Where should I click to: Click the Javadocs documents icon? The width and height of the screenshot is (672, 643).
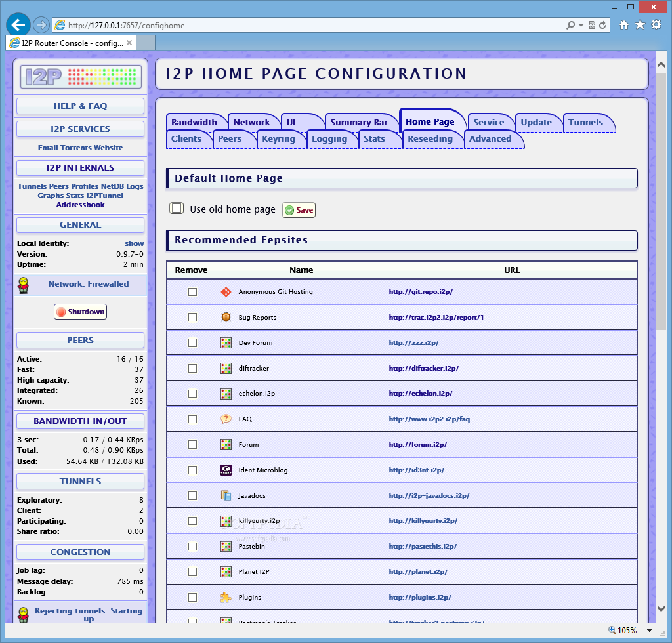point(226,495)
